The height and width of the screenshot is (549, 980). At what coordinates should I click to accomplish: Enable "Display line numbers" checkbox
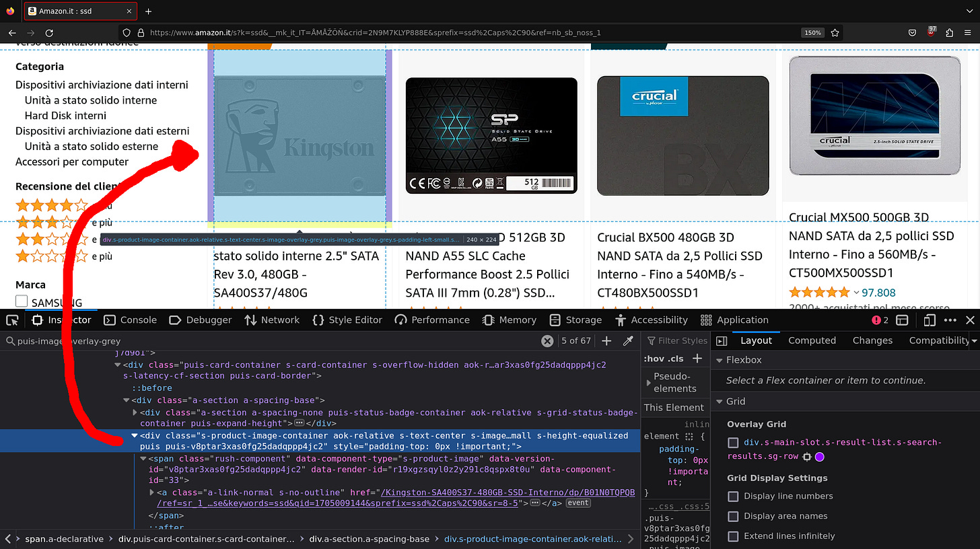pyautogui.click(x=733, y=498)
